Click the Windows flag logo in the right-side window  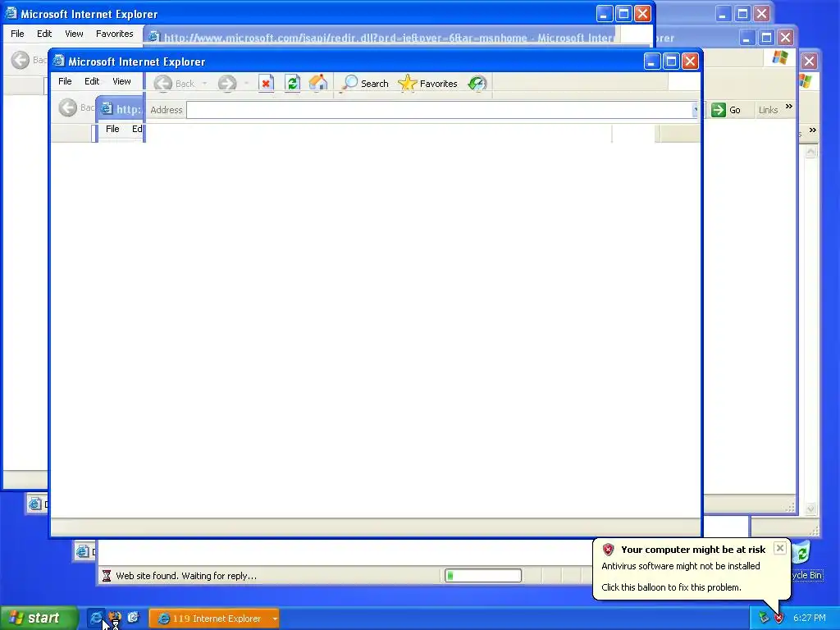780,58
